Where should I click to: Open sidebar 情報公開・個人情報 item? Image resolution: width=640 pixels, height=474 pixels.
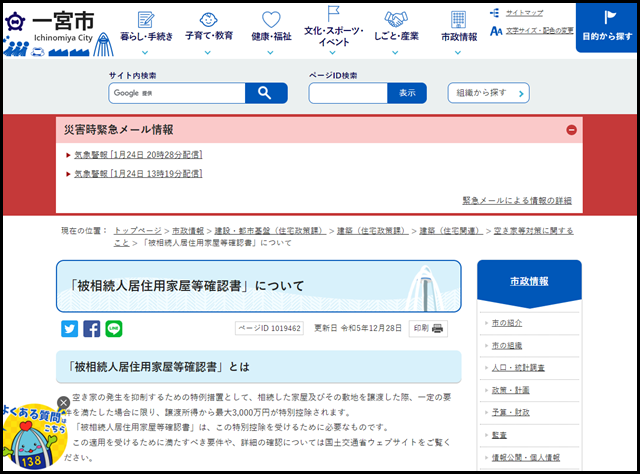pyautogui.click(x=526, y=457)
